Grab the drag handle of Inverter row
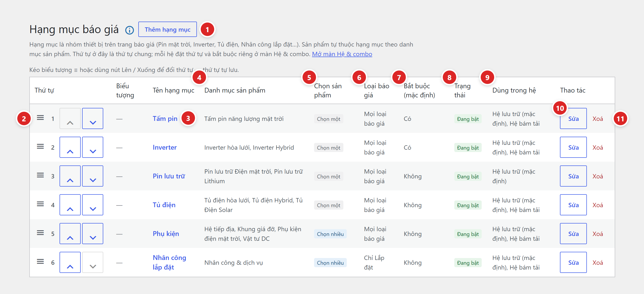 tap(40, 146)
